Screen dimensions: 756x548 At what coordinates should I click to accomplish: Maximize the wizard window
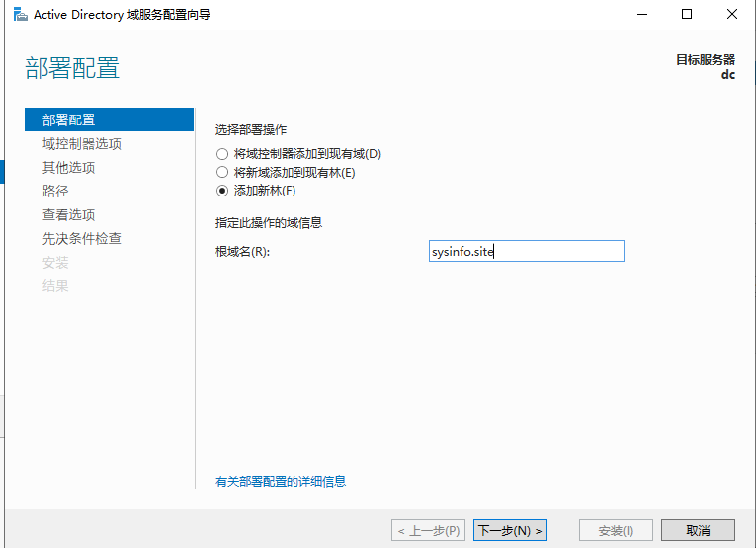coord(687,15)
